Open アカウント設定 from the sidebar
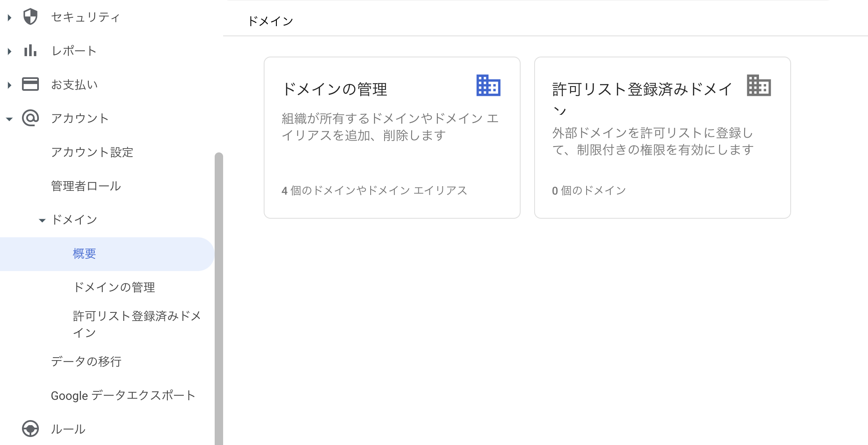Screen dimensions: 868x445 coord(92,152)
